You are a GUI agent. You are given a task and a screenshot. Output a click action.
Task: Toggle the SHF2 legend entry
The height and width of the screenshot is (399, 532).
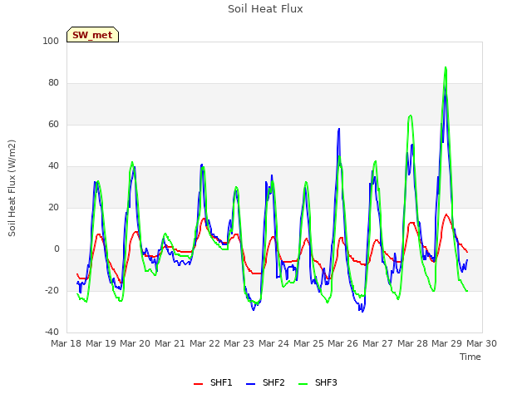[x=265, y=382]
